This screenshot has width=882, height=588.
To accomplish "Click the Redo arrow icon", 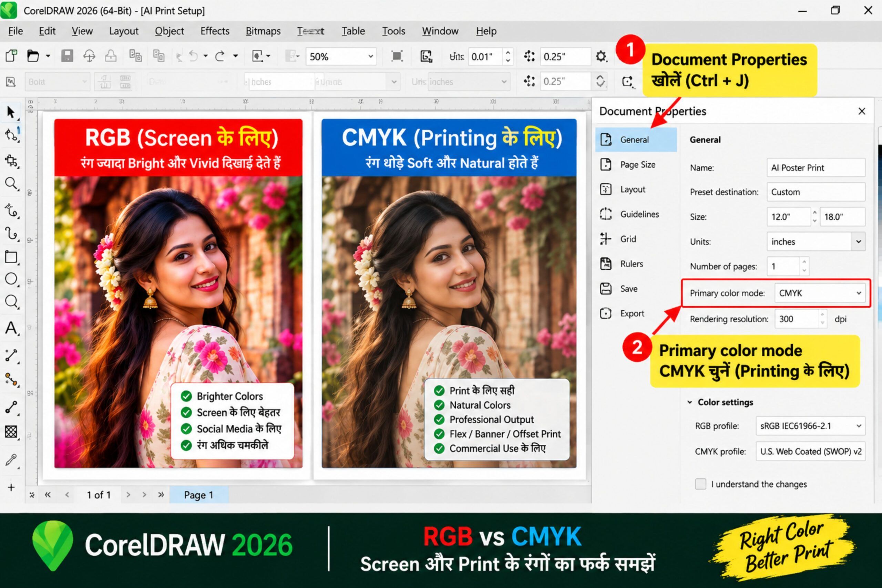I will tap(220, 56).
